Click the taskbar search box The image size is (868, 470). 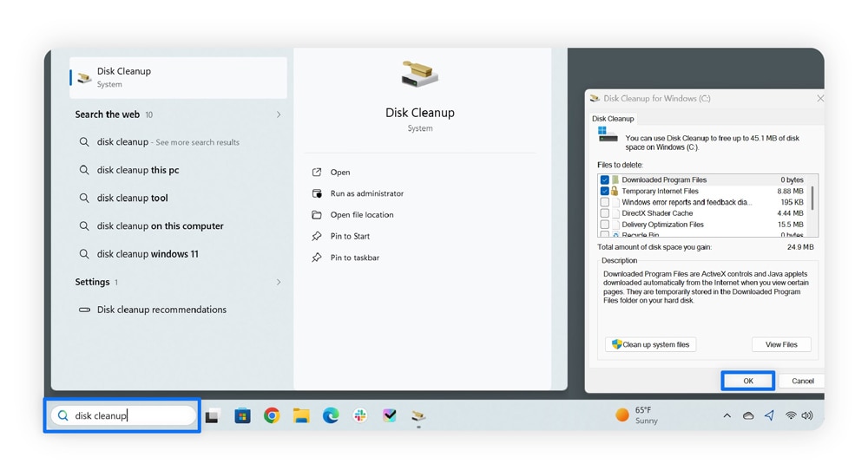point(123,415)
